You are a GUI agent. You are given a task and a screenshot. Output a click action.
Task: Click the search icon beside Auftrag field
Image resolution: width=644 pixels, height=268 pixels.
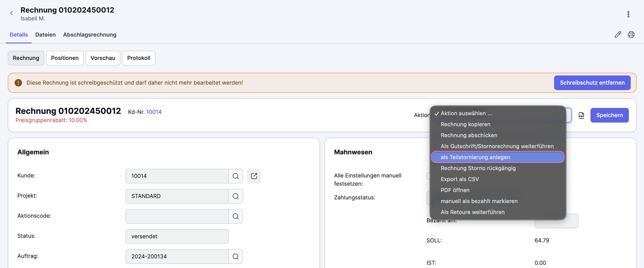235,257
